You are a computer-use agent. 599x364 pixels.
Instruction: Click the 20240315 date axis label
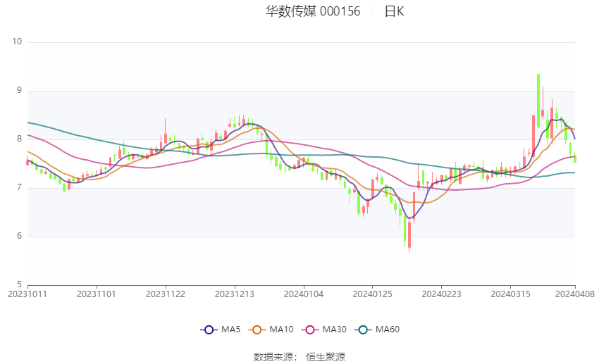tap(509, 294)
